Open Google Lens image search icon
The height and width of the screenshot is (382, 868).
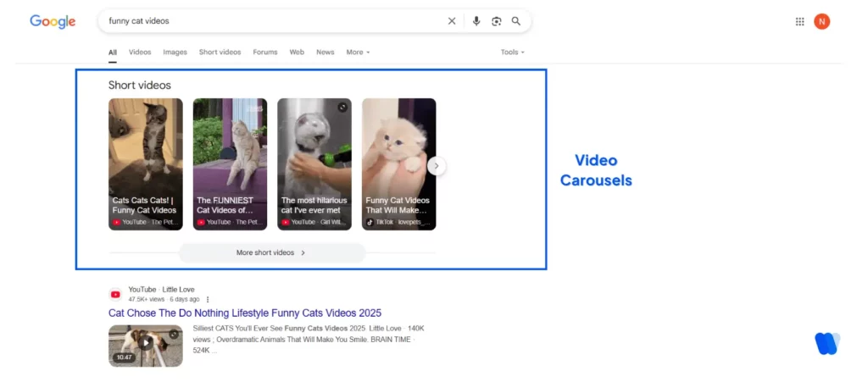(496, 21)
